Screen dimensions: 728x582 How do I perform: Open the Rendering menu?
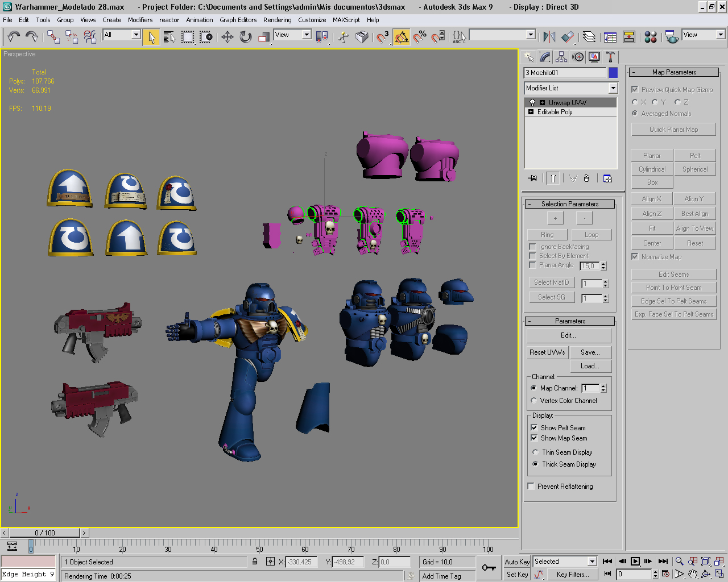278,20
